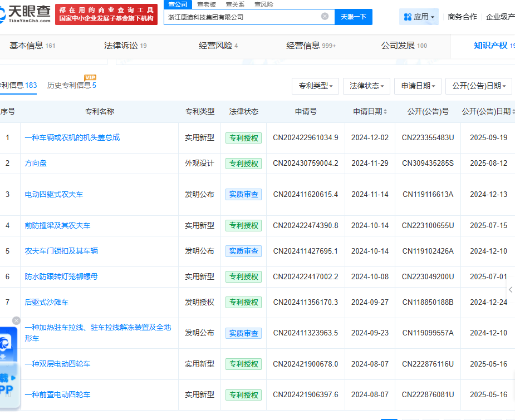Close the floating app download popup

pos(16,320)
